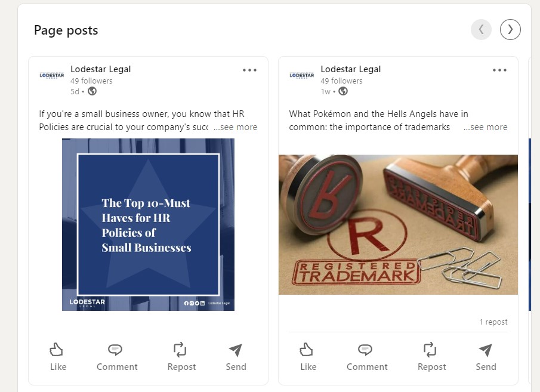Comment on the trademark post
The width and height of the screenshot is (540, 392).
(367, 357)
